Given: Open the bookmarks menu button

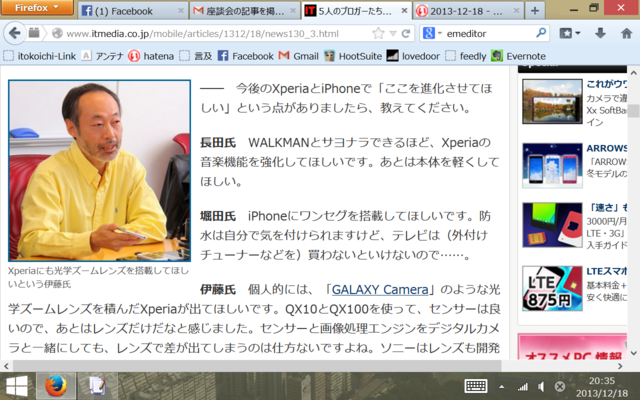Looking at the screenshot, I should click(569, 33).
